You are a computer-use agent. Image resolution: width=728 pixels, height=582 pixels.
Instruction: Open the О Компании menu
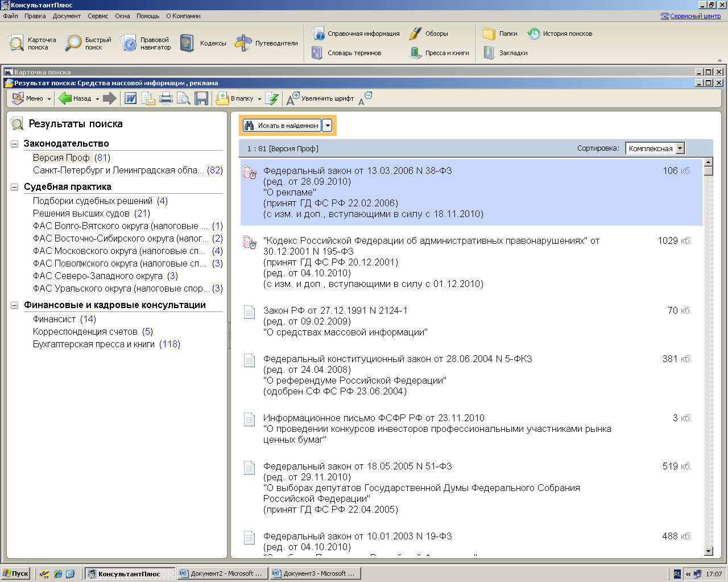tap(183, 16)
